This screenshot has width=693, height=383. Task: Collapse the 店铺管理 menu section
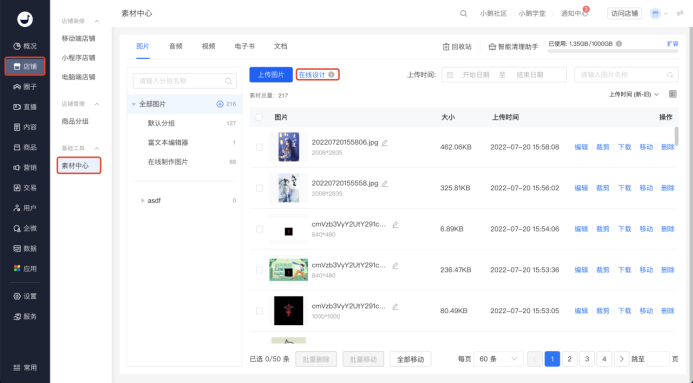click(x=97, y=104)
